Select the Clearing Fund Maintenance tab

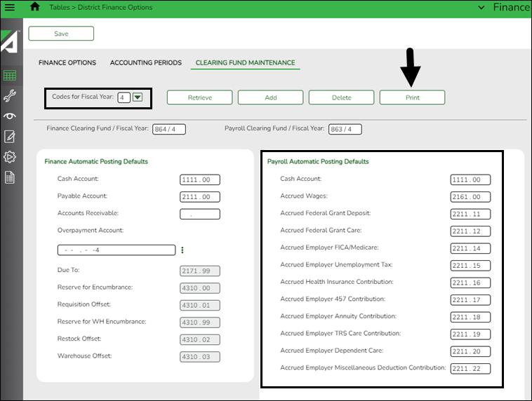[x=245, y=62]
